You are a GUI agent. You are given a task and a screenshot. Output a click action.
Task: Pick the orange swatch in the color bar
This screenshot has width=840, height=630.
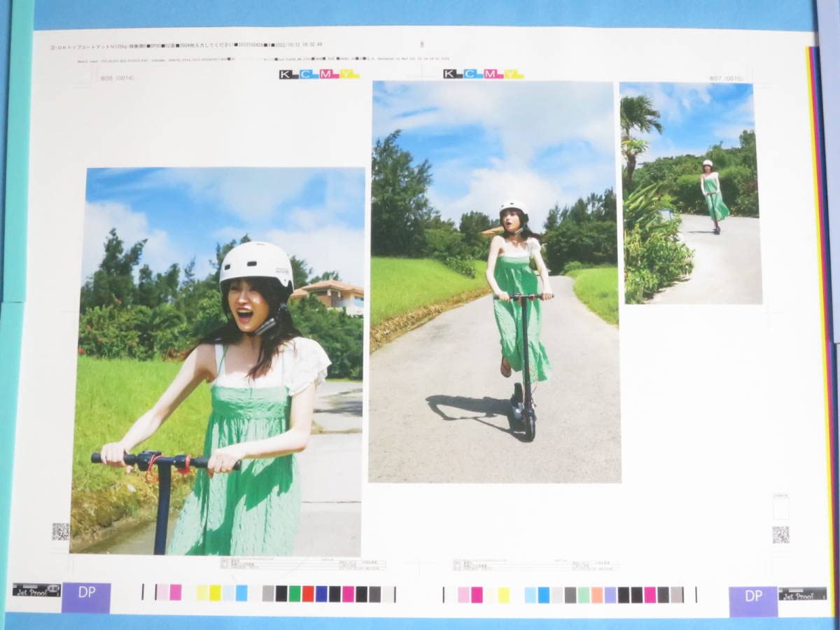pos(597,594)
